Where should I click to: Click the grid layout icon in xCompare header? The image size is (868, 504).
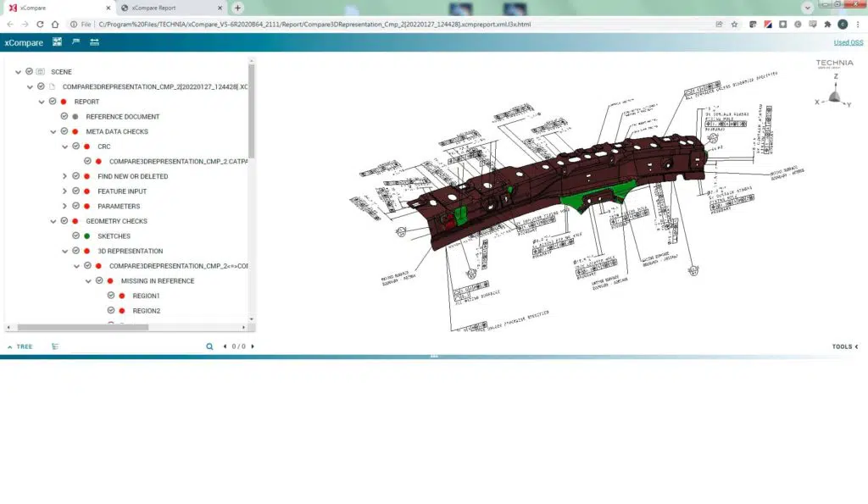tap(57, 42)
